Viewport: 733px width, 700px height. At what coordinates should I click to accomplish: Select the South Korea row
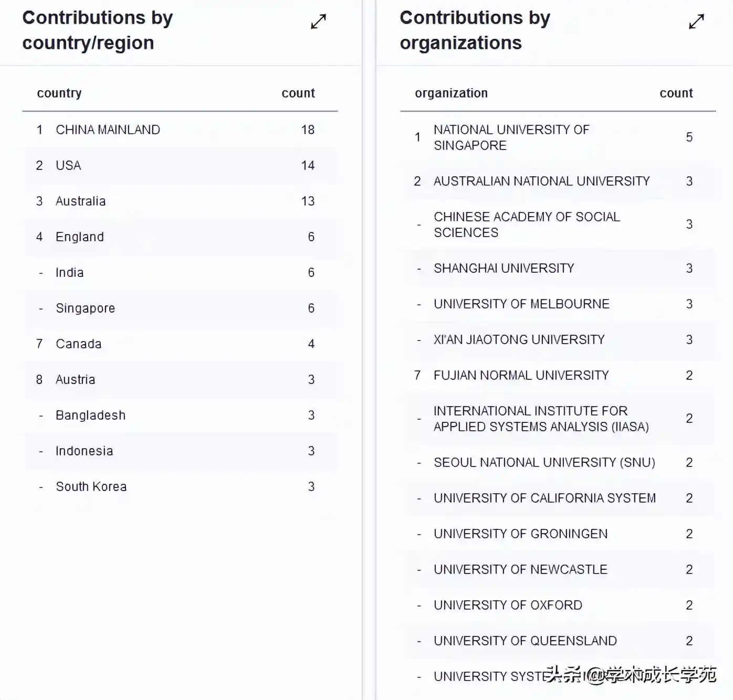[180, 486]
